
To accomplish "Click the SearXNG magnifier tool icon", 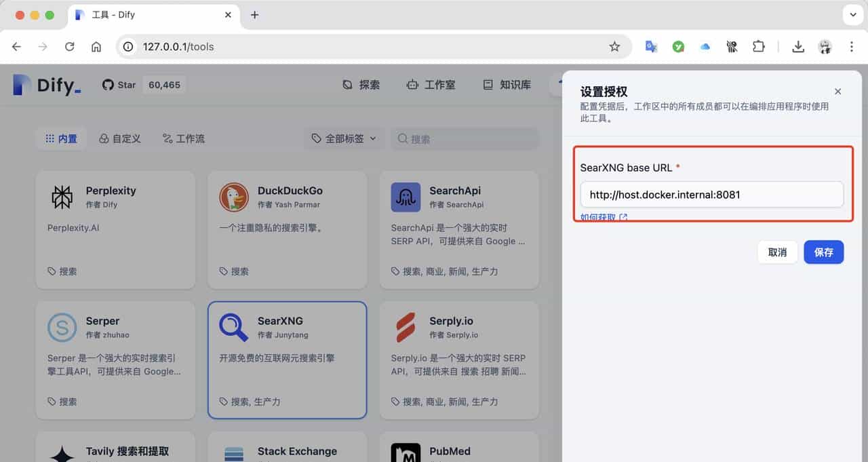I will [233, 328].
